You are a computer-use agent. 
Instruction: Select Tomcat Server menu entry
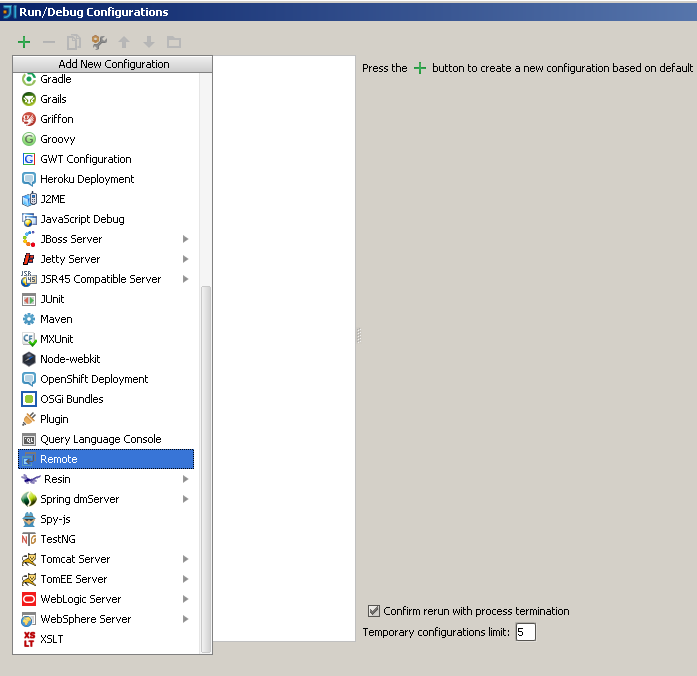point(106,559)
